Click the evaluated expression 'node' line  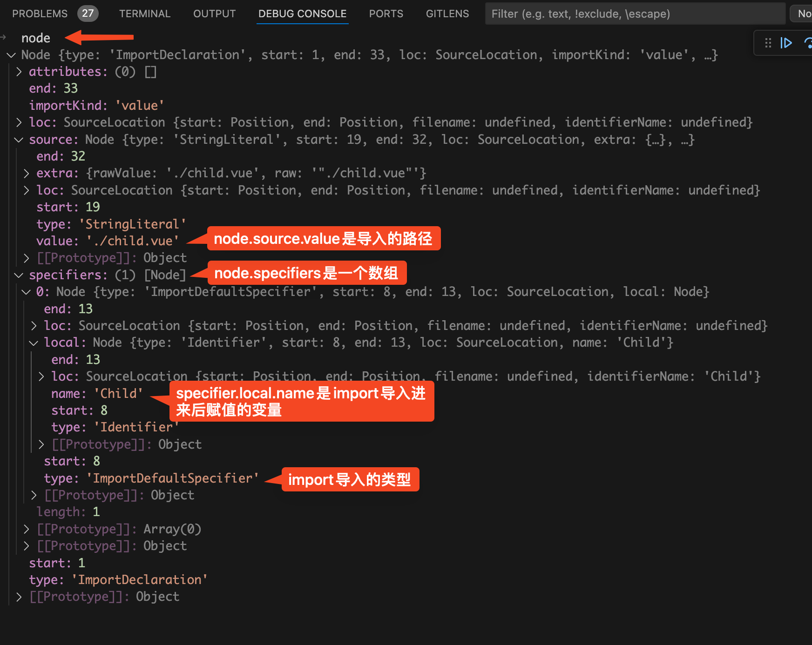pos(36,38)
